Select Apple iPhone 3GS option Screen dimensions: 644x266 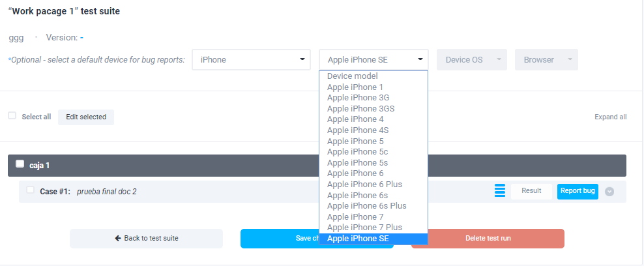click(x=360, y=109)
